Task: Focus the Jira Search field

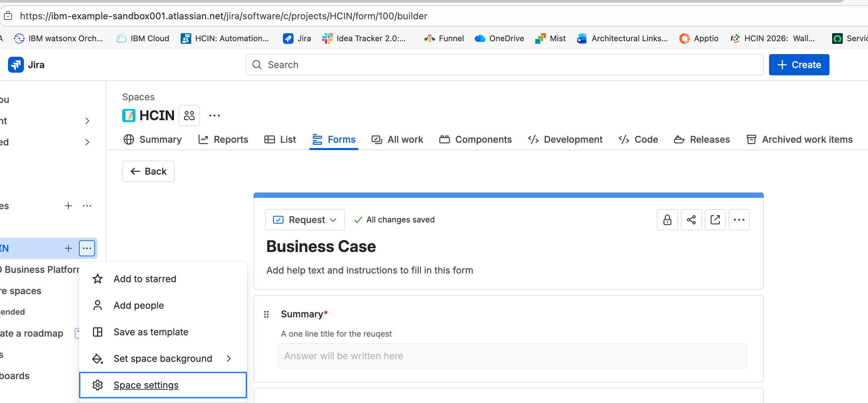Action: click(x=504, y=65)
